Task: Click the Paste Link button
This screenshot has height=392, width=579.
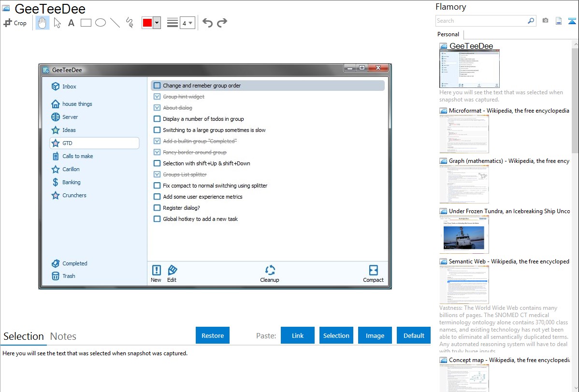Action: pos(298,335)
